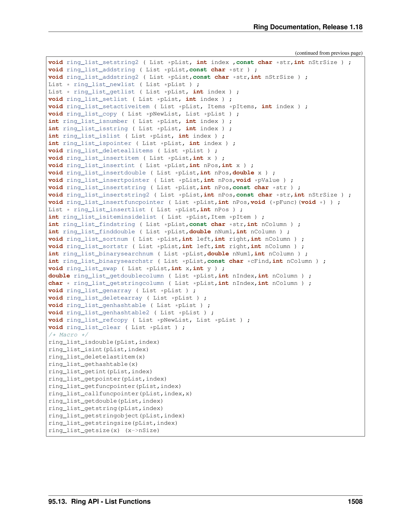Click ring_list_genhashtable2 function name
411x532 pixels.
coord(108,313)
